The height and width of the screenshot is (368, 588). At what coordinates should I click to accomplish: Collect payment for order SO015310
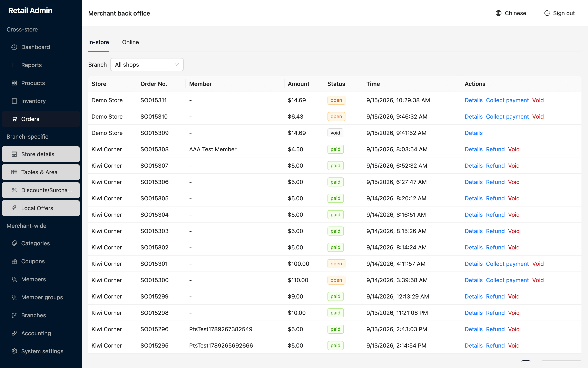pos(507,117)
